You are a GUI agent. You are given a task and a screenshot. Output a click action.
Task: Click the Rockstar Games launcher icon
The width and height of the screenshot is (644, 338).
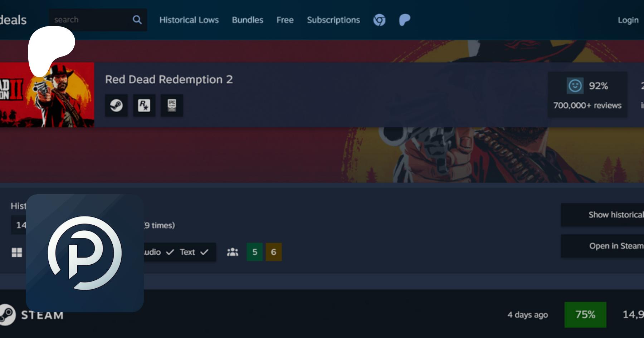[144, 106]
